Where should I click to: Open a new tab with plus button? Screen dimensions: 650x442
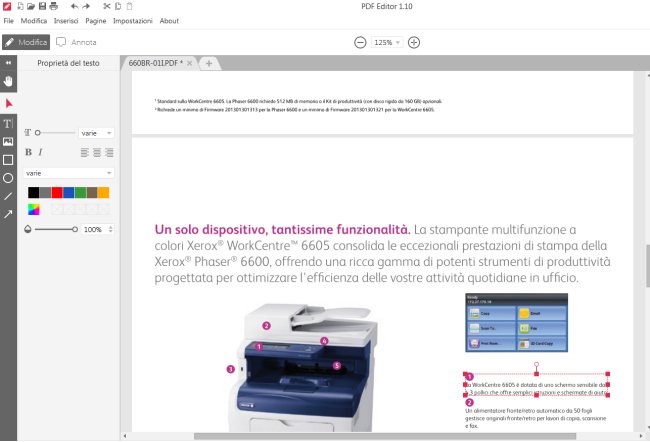209,63
